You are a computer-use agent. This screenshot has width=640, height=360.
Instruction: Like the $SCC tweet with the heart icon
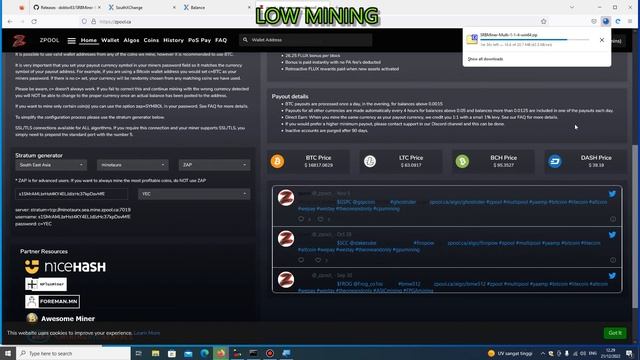pos(318,260)
